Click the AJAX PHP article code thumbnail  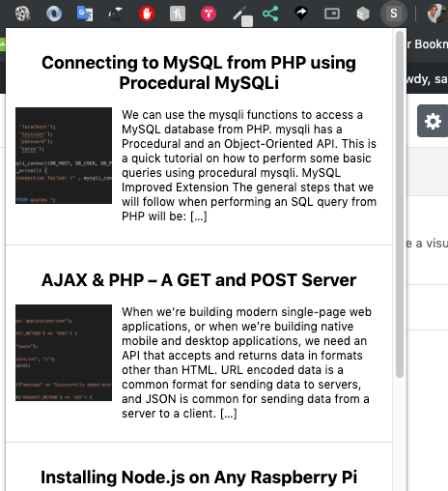(x=64, y=353)
